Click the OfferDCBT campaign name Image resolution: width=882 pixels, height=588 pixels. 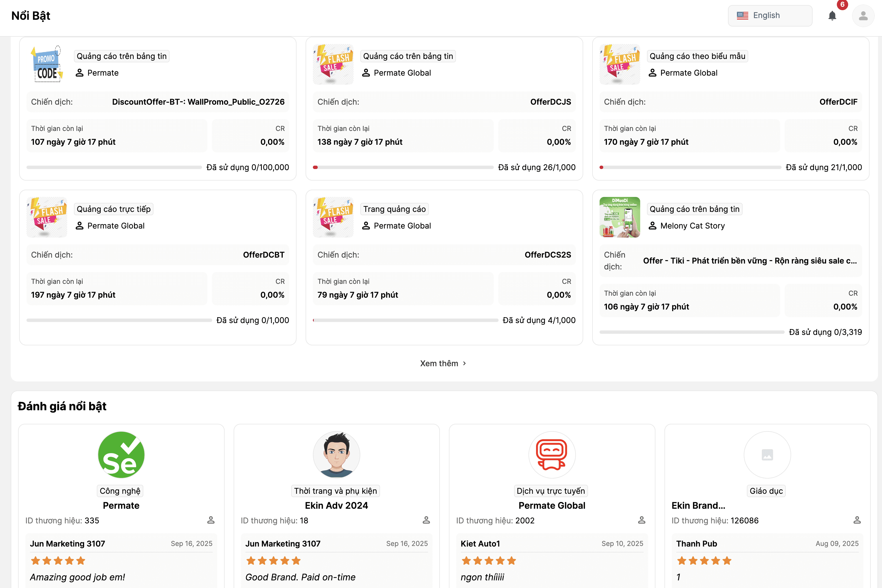264,254
